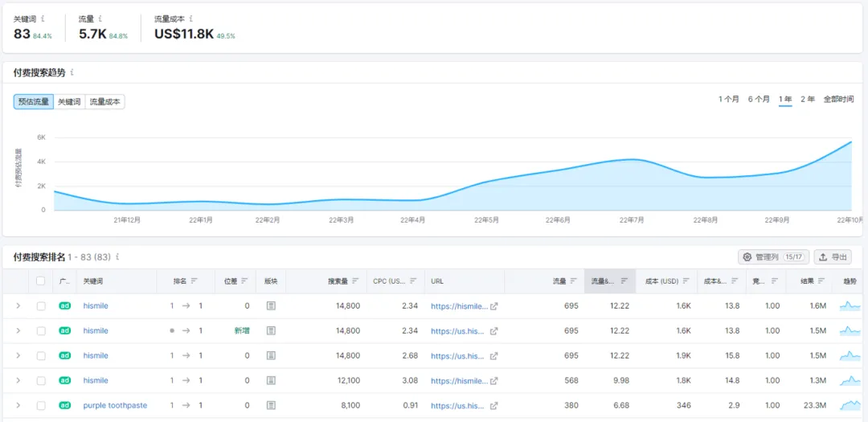868x422 pixels.
Task: Open hismile keyword link in 新增 row
Action: coord(96,330)
